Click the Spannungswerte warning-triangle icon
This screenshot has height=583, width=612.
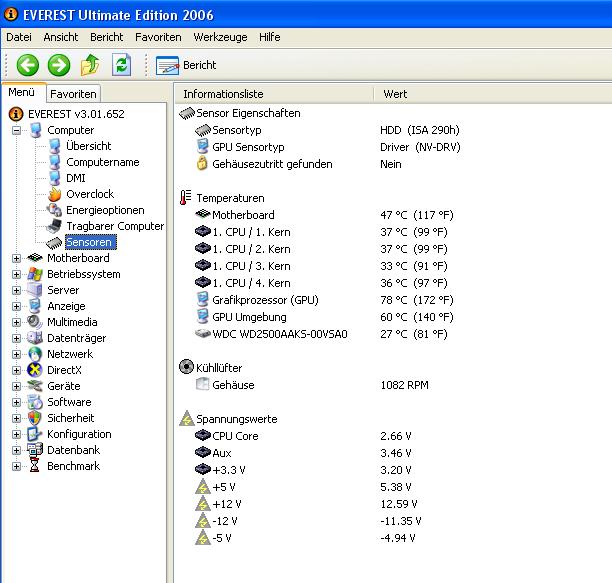(x=187, y=419)
